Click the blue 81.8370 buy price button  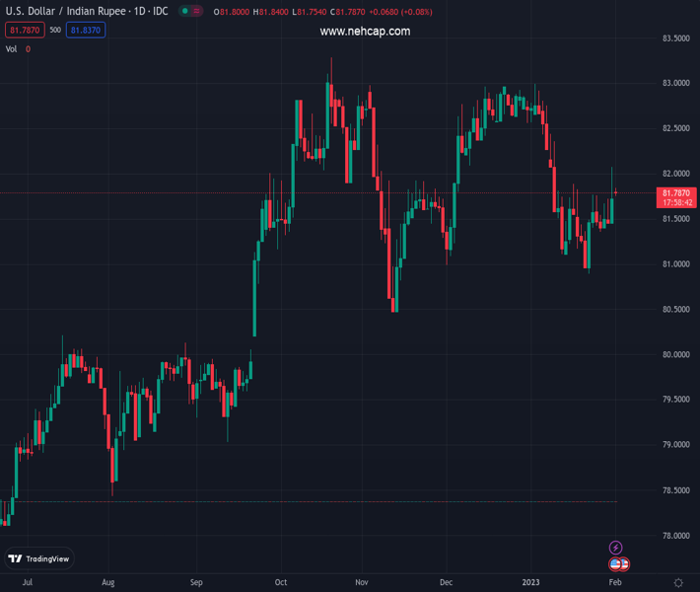(86, 31)
